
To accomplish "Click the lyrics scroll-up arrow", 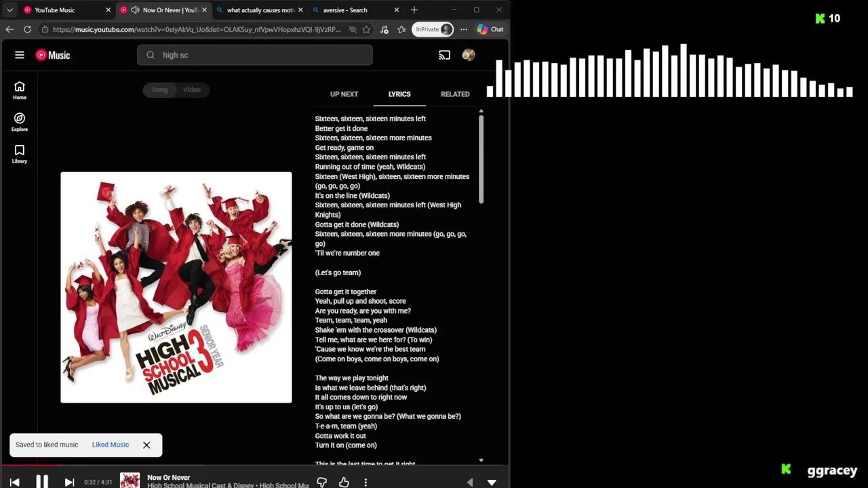I will click(x=481, y=111).
